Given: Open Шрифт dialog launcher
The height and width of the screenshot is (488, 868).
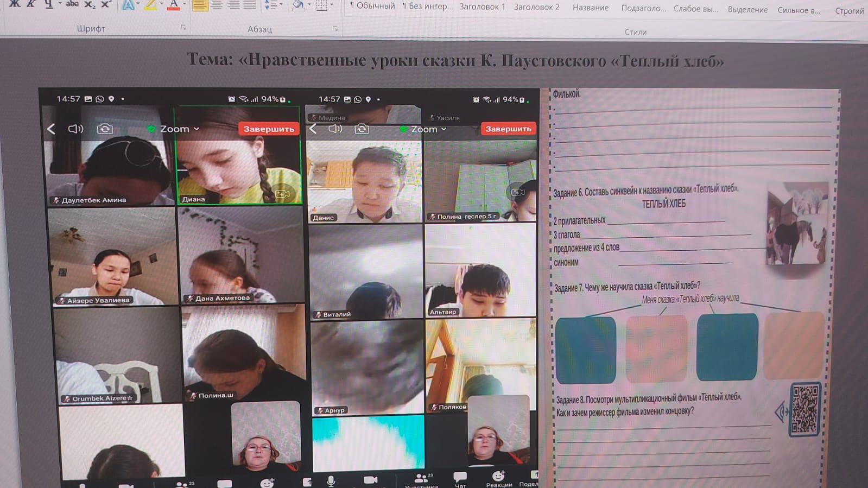Looking at the screenshot, I should click(x=183, y=27).
